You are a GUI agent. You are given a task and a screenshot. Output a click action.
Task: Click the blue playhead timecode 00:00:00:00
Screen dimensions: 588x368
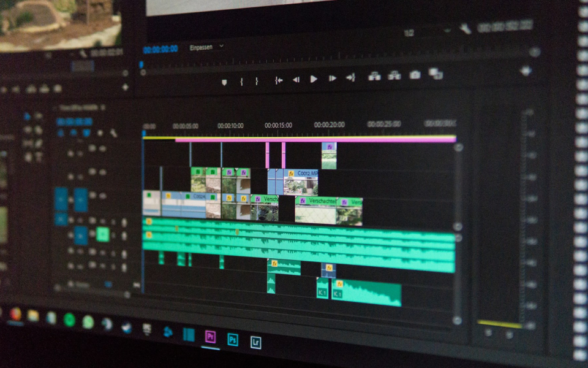tap(160, 49)
